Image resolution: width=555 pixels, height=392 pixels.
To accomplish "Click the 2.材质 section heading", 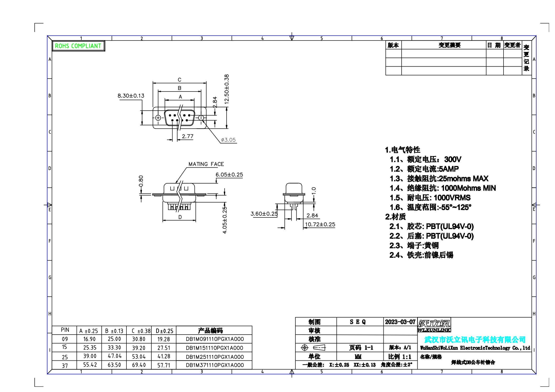I will coord(395,217).
